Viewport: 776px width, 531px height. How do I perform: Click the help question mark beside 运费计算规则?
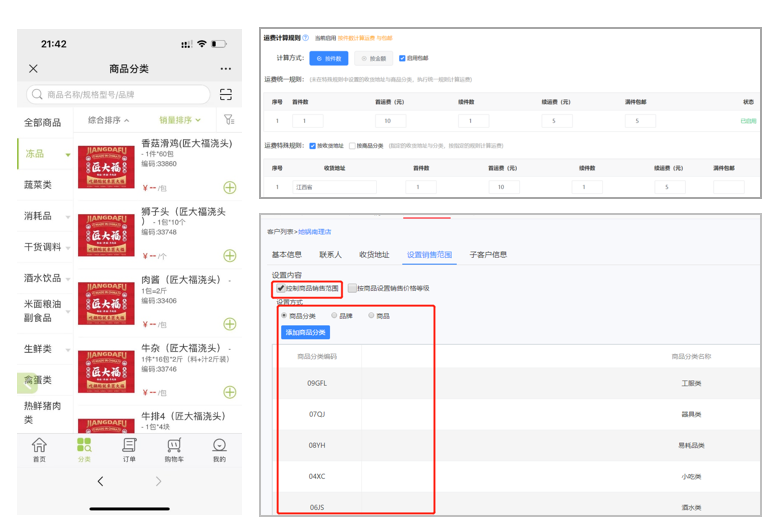coord(305,38)
